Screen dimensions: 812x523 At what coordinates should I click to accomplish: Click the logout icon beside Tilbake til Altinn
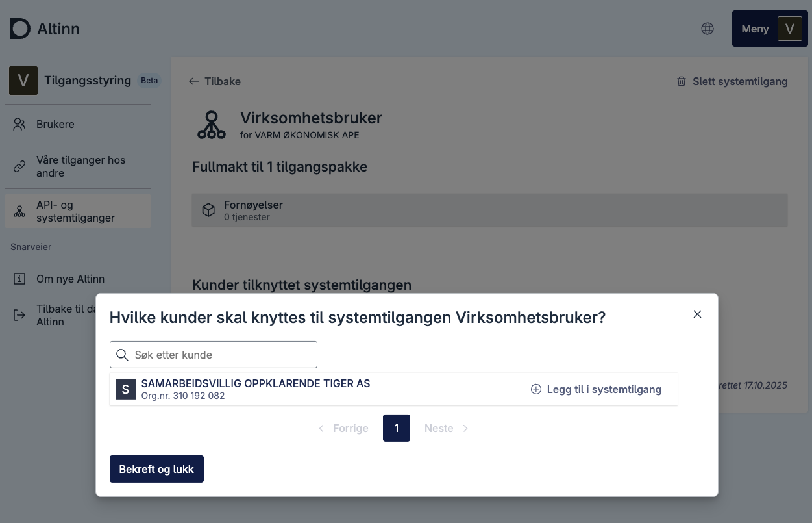(19, 315)
